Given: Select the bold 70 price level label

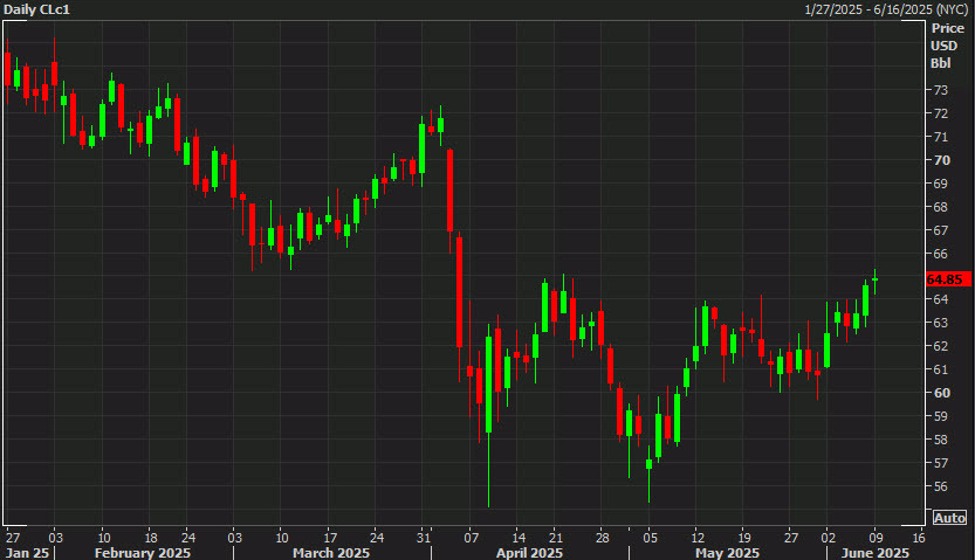Looking at the screenshot, I should pos(940,160).
